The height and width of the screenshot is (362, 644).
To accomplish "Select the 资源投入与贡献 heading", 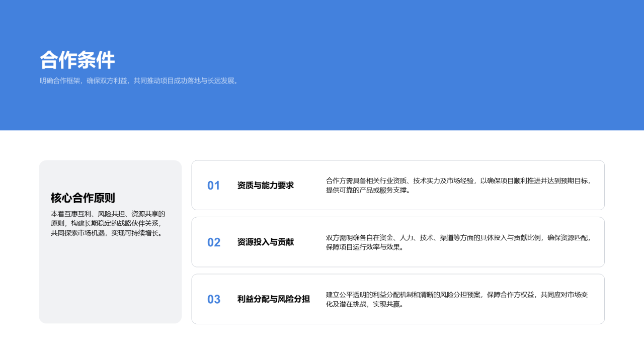I will click(266, 242).
